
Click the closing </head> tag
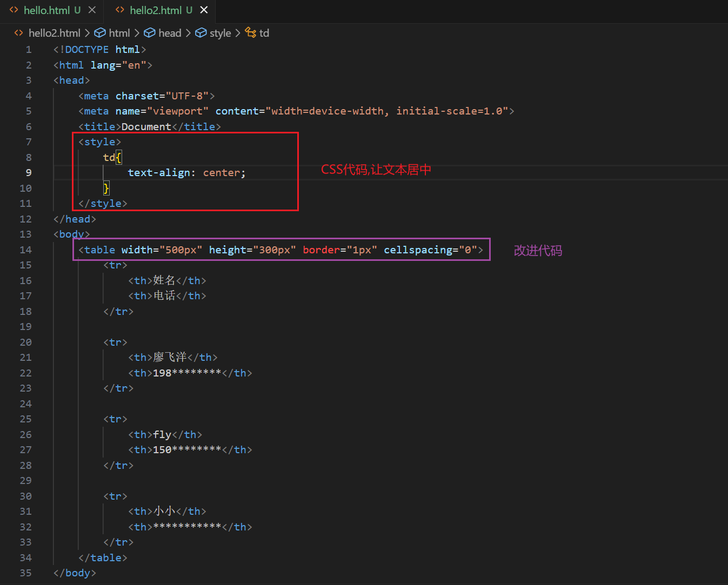(75, 219)
